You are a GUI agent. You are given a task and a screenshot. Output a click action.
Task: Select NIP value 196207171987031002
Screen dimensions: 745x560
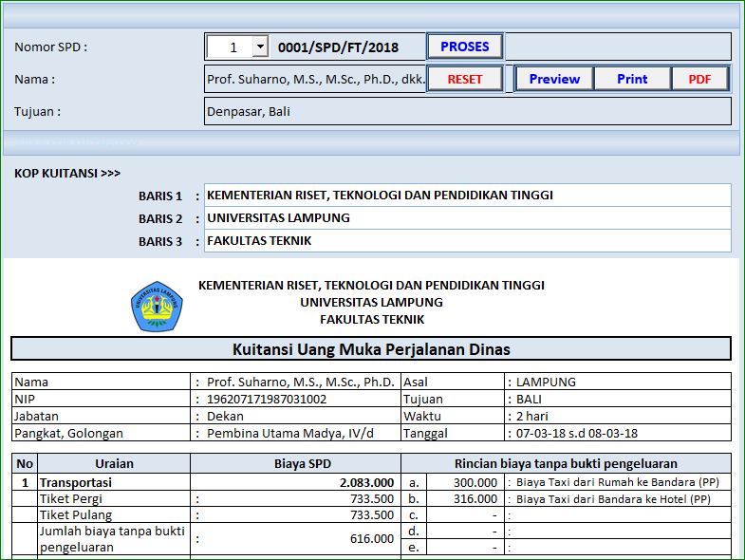267,400
